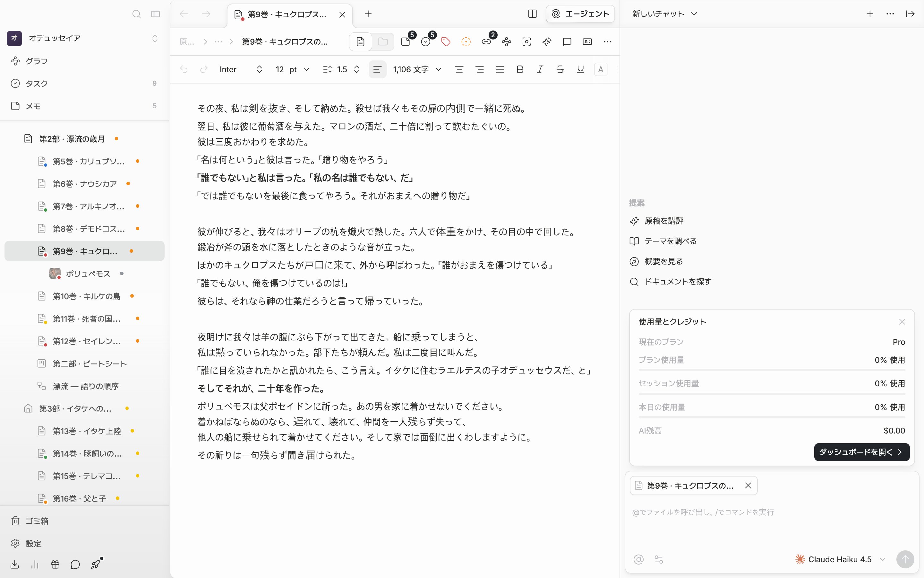Image resolution: width=924 pixels, height=578 pixels.
Task: Select 第2部 · 漂流の歳月 in tree
Action: click(x=85, y=139)
